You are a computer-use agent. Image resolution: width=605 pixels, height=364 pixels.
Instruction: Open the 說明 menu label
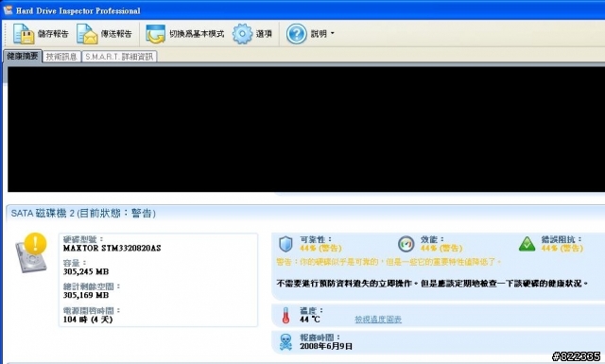tap(319, 34)
